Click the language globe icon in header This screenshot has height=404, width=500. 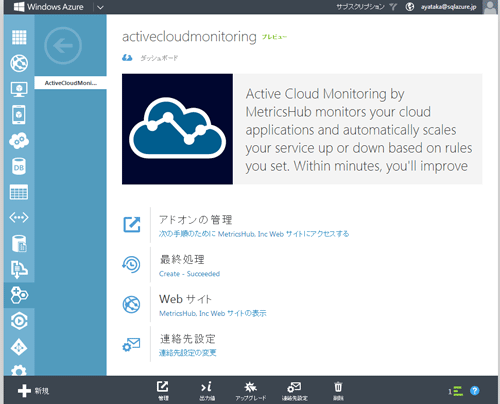[x=410, y=7]
